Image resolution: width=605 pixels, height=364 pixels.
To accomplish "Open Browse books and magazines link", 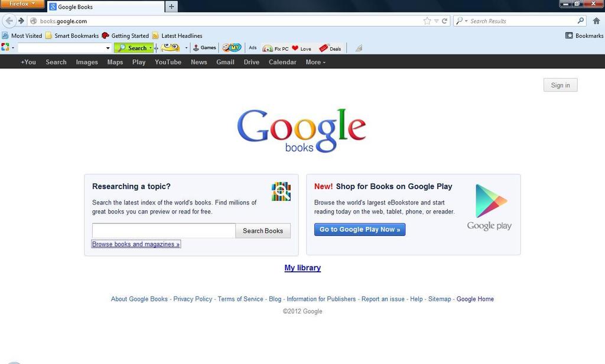I will [x=136, y=244].
